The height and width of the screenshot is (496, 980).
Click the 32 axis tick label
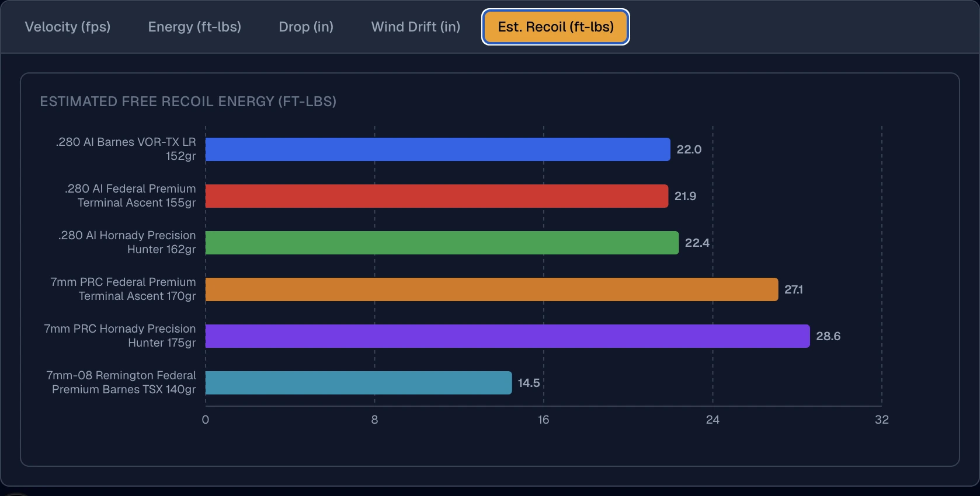(x=882, y=420)
